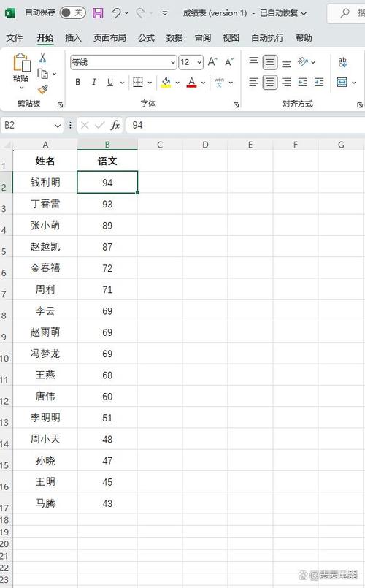This screenshot has height=588, width=365.
Task: Toggle italic formatting
Action: coord(93,82)
